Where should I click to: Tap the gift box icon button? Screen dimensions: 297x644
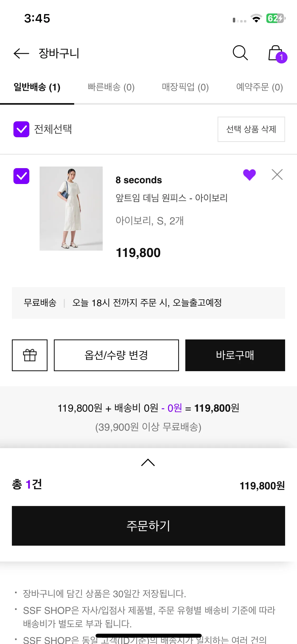point(30,355)
